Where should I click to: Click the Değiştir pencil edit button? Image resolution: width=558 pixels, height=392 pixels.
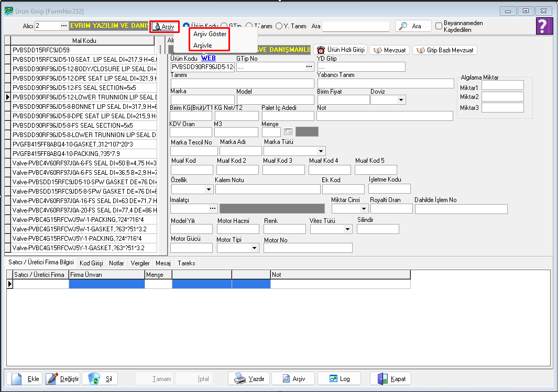pos(62,378)
